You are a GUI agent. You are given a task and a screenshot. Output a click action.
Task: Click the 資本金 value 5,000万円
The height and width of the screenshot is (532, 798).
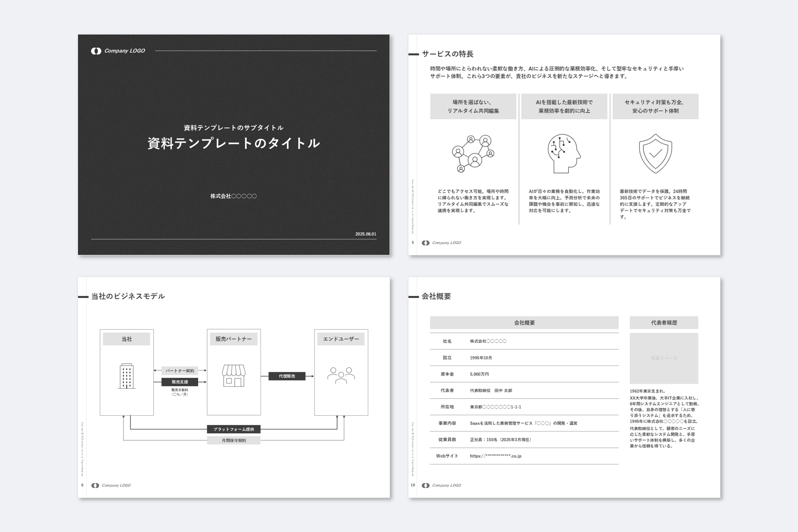(479, 375)
